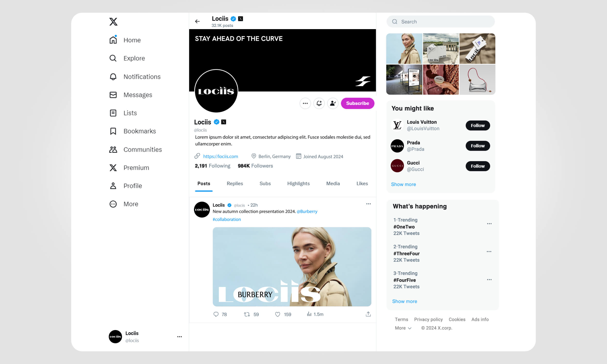Viewport: 607px width, 364px height.
Task: Switch to the Media tab
Action: coord(333,183)
